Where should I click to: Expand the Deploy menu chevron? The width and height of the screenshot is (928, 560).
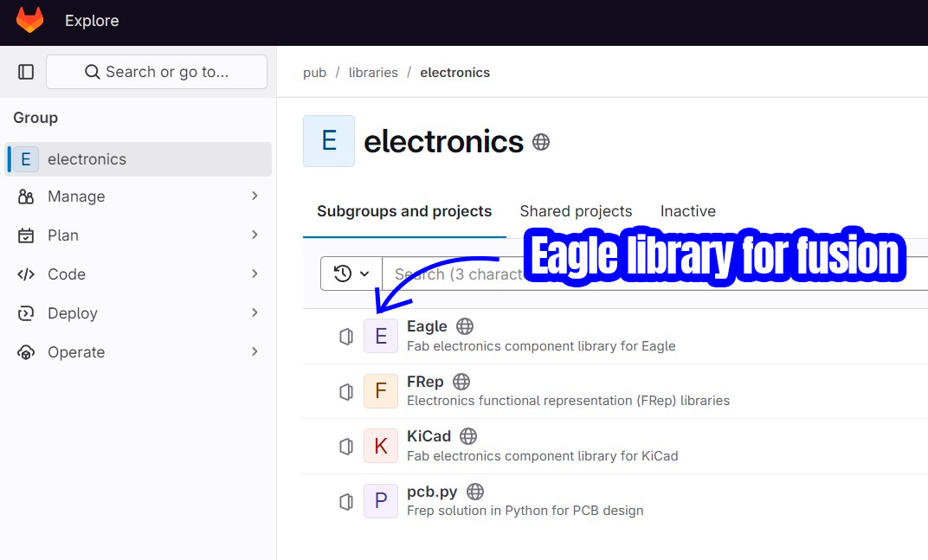255,312
